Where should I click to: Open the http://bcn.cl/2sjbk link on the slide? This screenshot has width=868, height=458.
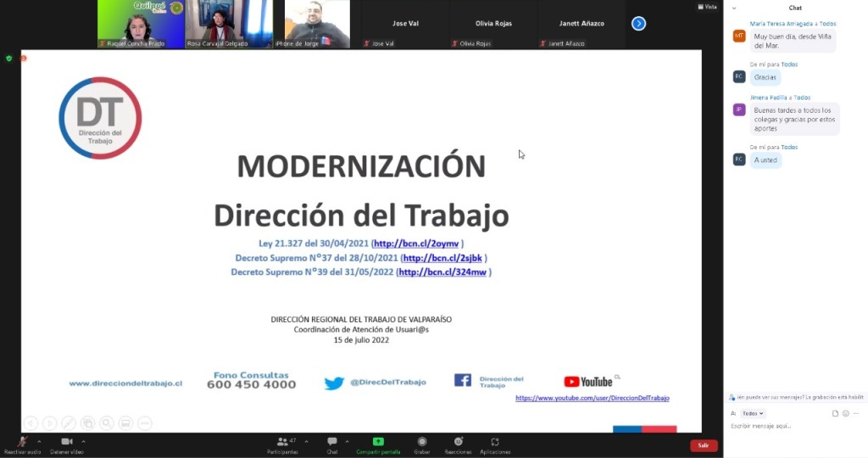pyautogui.click(x=442, y=258)
